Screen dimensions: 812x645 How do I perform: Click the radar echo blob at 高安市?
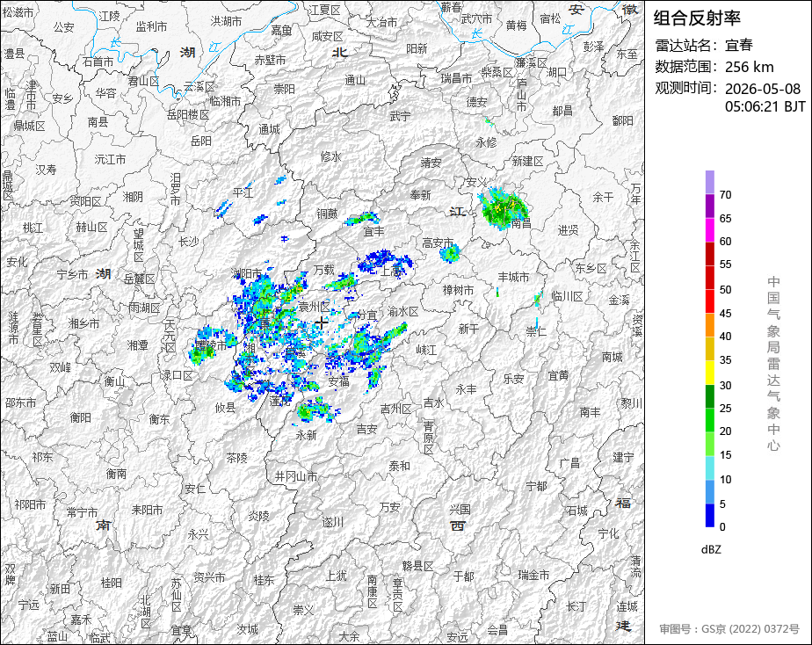point(450,253)
